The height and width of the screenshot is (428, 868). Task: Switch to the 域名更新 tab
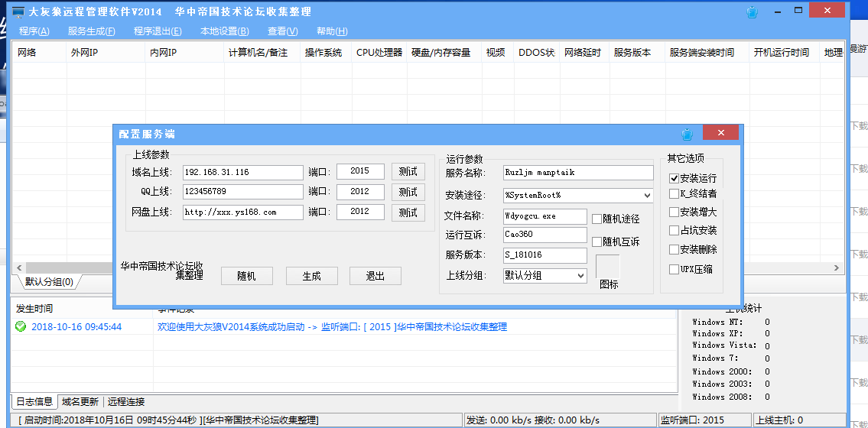coord(81,401)
